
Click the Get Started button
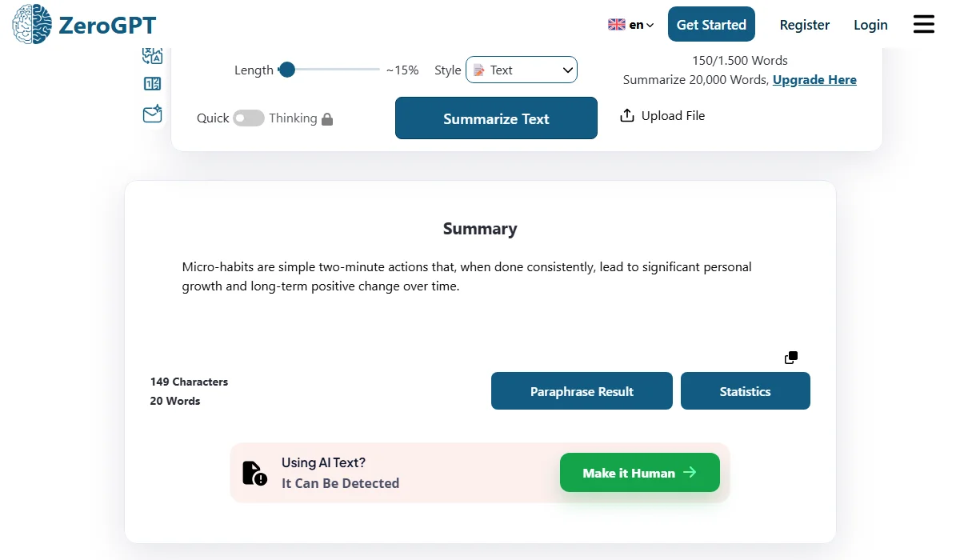click(x=711, y=24)
